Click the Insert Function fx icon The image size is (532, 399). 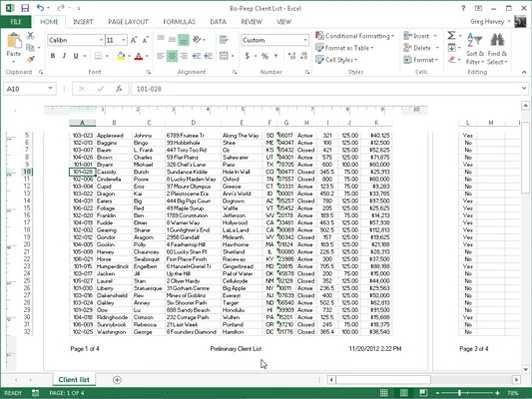pos(119,89)
